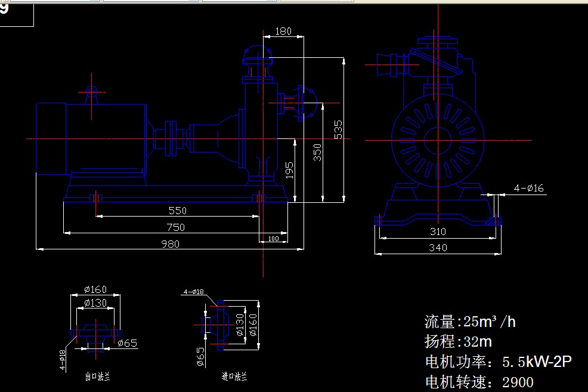Click the 电机功率 5.5kW-2P text
The image size is (588, 392).
click(x=498, y=362)
